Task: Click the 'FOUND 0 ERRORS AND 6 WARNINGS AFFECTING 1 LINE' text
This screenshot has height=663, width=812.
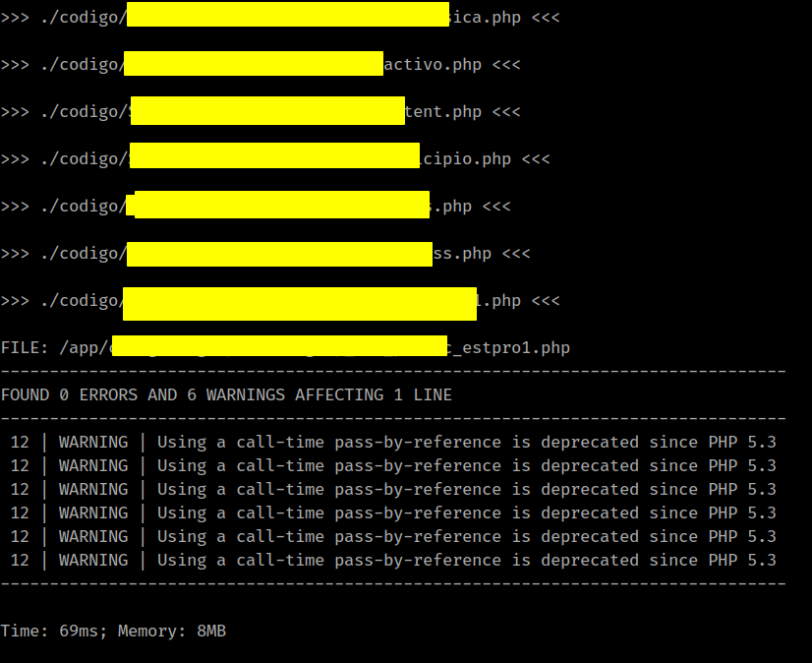Action: 226,395
